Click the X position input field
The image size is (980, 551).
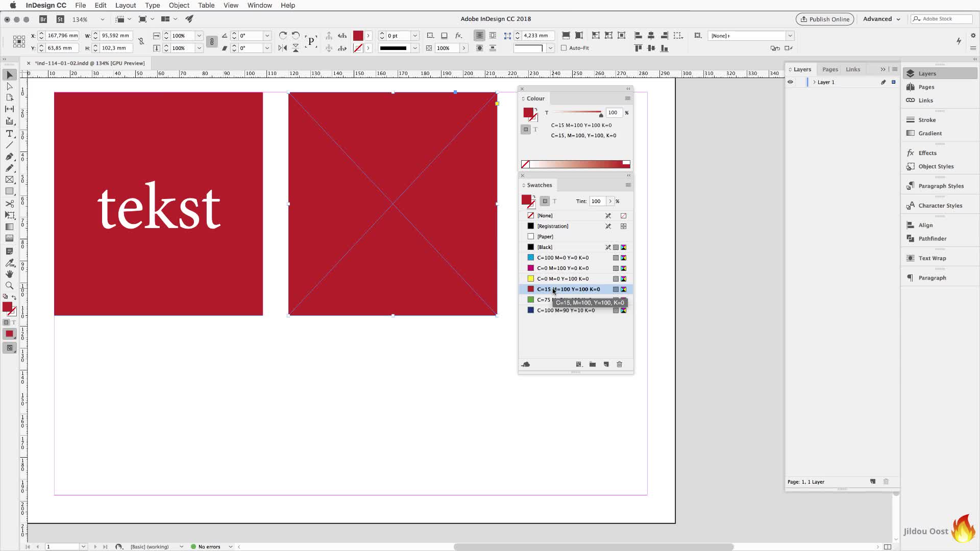coord(62,36)
